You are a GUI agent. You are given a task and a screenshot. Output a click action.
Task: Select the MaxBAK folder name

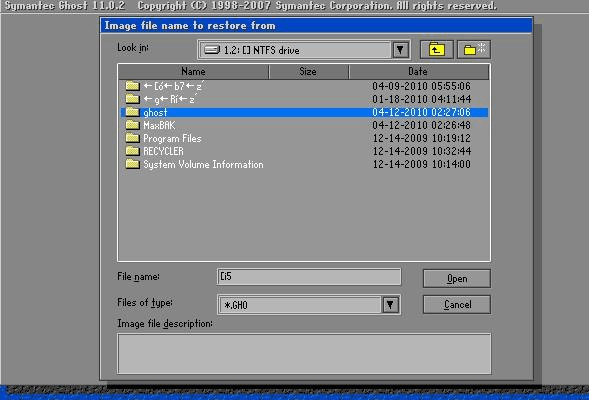click(x=159, y=125)
